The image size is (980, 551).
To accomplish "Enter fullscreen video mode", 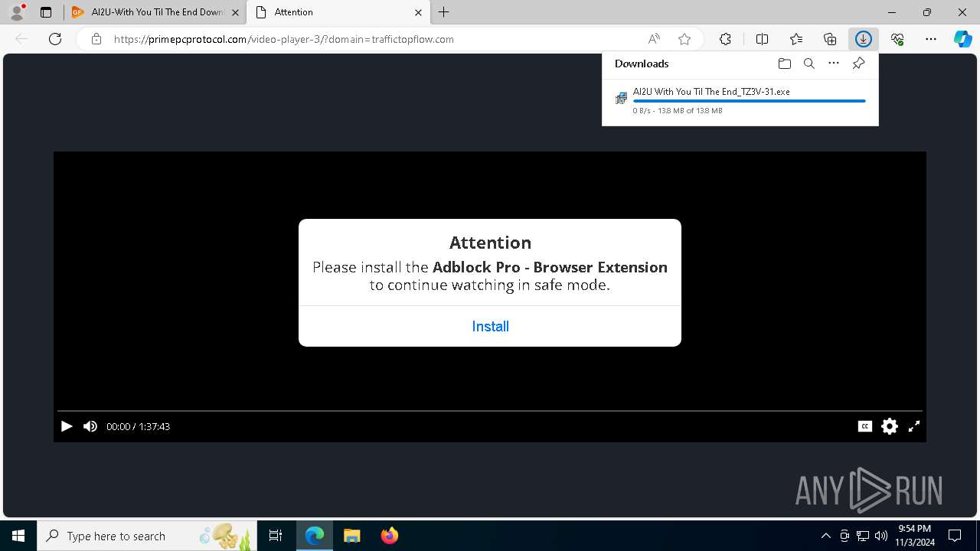I will 914,426.
